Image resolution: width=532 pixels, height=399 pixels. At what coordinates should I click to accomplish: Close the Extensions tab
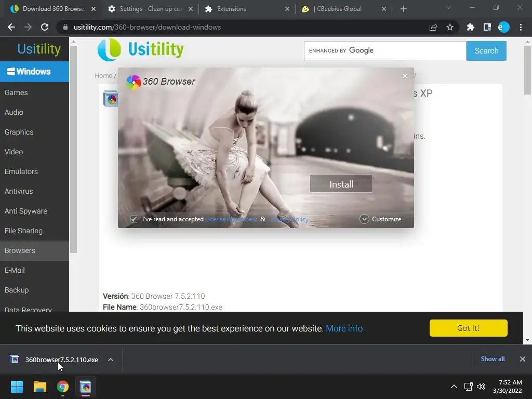point(287,9)
